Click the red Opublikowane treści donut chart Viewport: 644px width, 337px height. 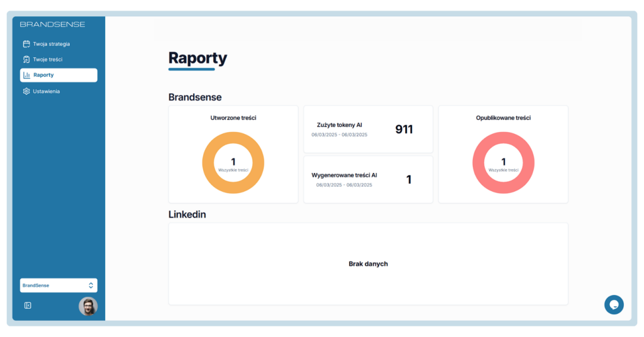click(503, 163)
